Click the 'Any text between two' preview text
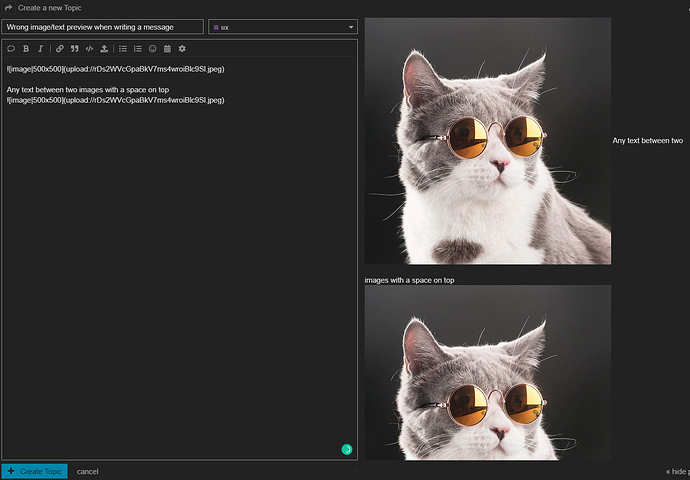The image size is (690, 480). click(647, 141)
